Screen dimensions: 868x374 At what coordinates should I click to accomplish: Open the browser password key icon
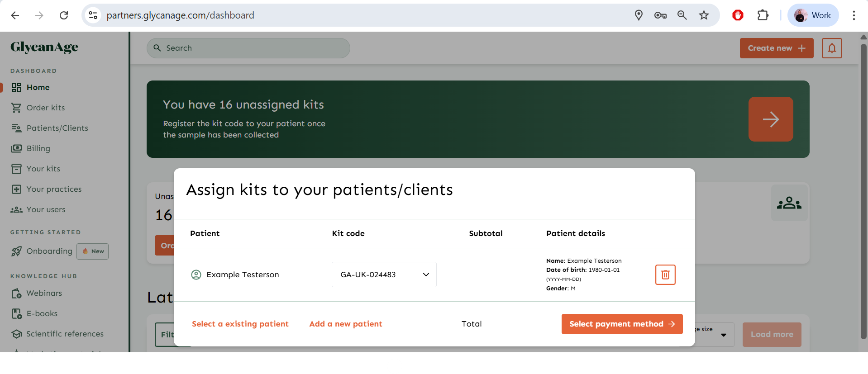click(660, 15)
